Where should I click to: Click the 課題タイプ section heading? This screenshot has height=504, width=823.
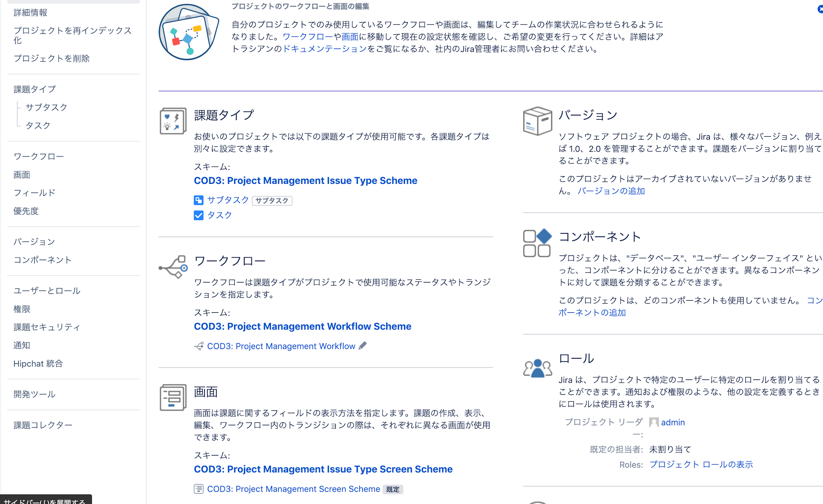point(224,115)
